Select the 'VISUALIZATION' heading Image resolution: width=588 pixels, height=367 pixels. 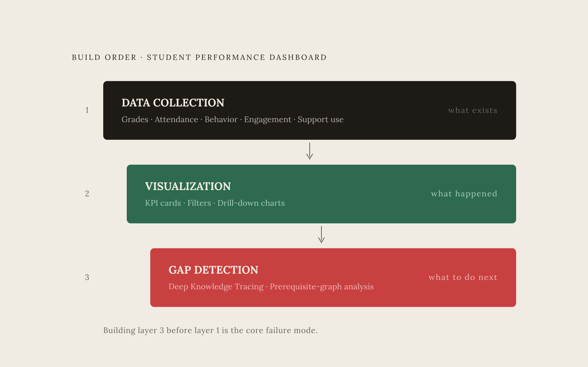188,186
